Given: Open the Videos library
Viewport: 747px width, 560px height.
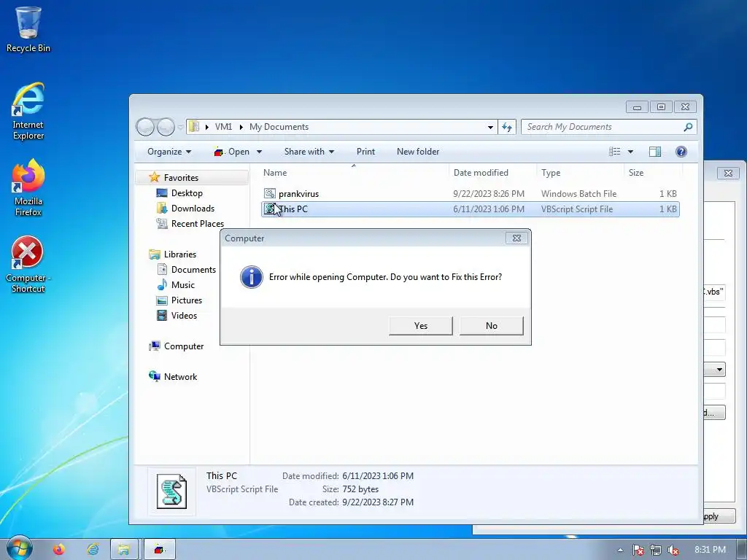Looking at the screenshot, I should point(184,315).
